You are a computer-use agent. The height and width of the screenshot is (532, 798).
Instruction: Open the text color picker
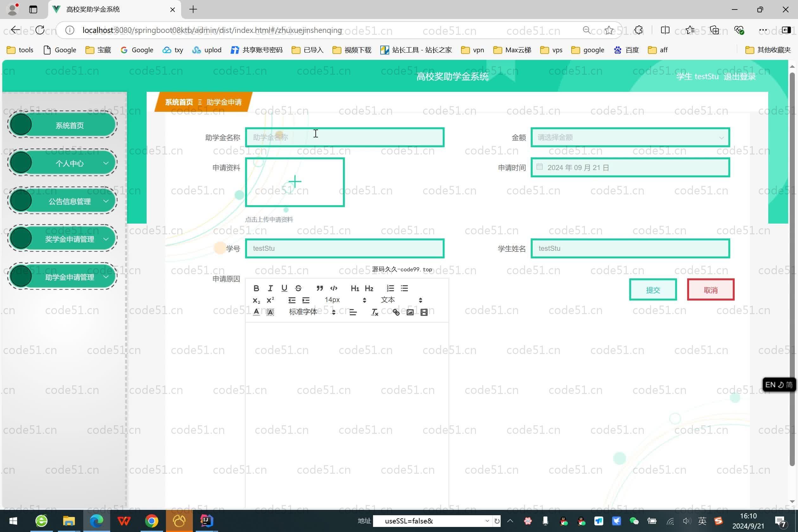256,312
